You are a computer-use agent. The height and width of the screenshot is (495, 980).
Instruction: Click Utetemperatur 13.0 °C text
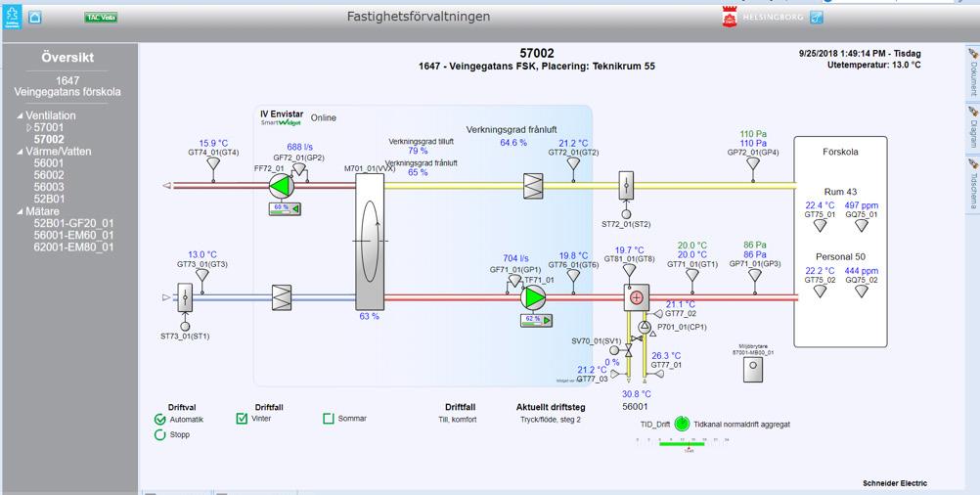[x=873, y=65]
